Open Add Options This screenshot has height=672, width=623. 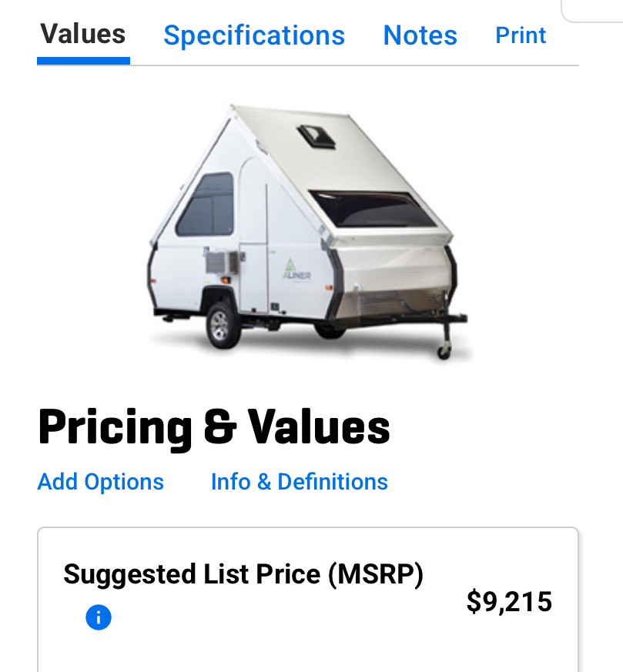coord(100,482)
